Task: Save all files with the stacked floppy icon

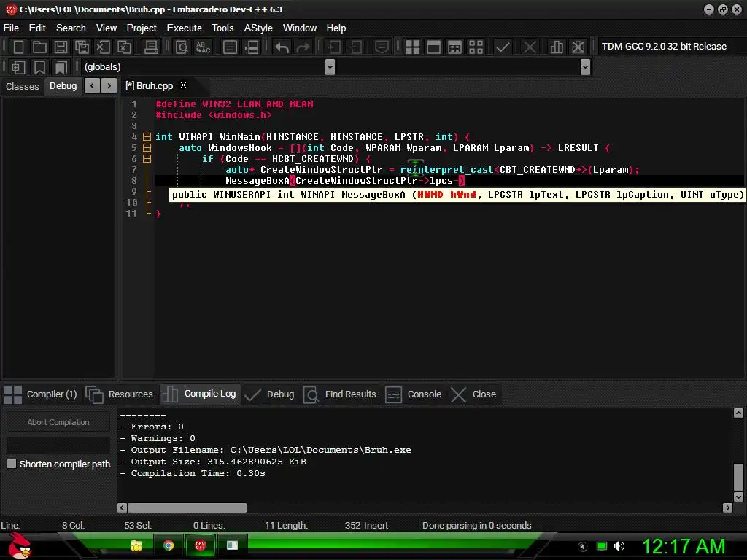Action: 82,47
